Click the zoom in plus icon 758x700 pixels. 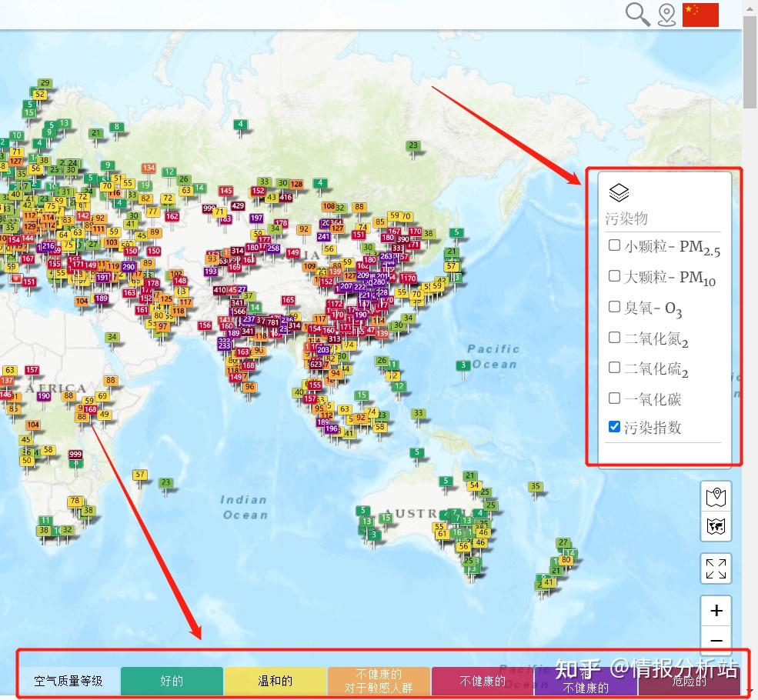pyautogui.click(x=716, y=610)
